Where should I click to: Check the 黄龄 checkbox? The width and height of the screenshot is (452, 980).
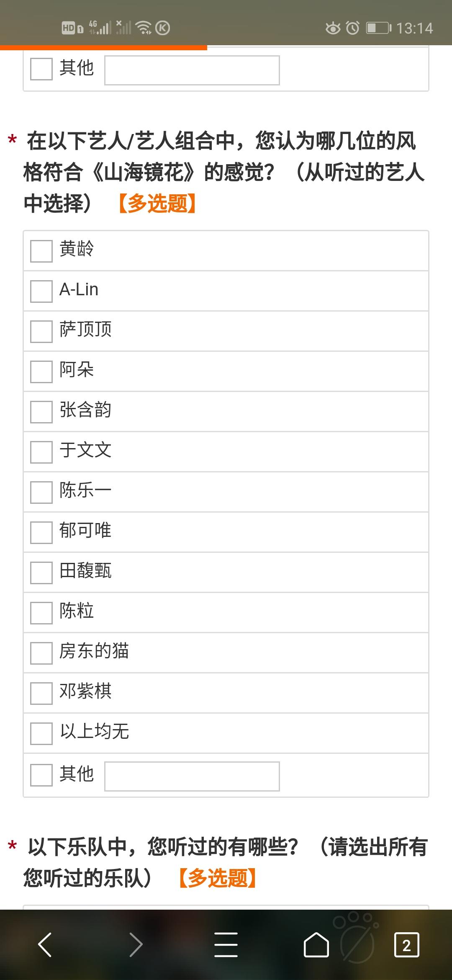(41, 251)
